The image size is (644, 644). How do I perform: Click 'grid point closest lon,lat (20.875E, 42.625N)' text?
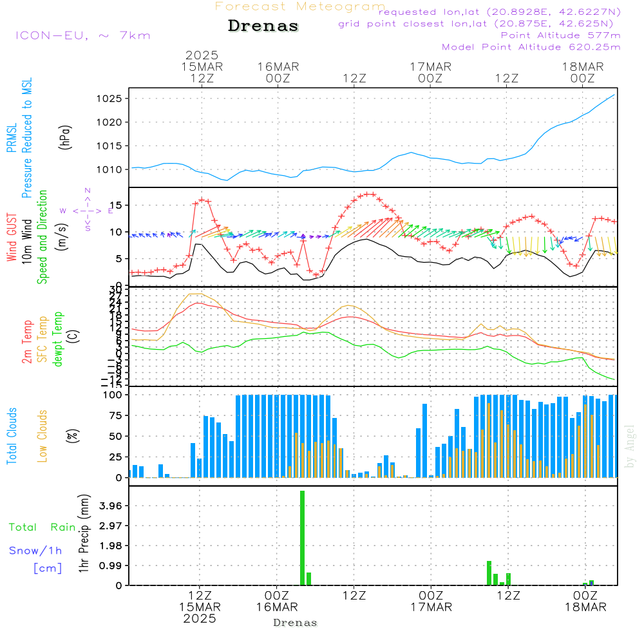tap(476, 24)
